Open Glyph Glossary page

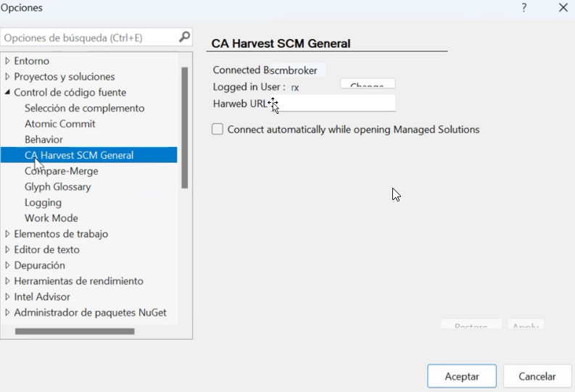[x=57, y=187]
